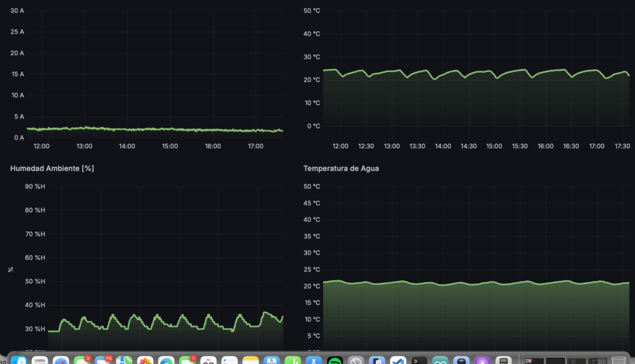Click 45 °C label in water temperature chart
635x364 pixels.
pyautogui.click(x=312, y=203)
